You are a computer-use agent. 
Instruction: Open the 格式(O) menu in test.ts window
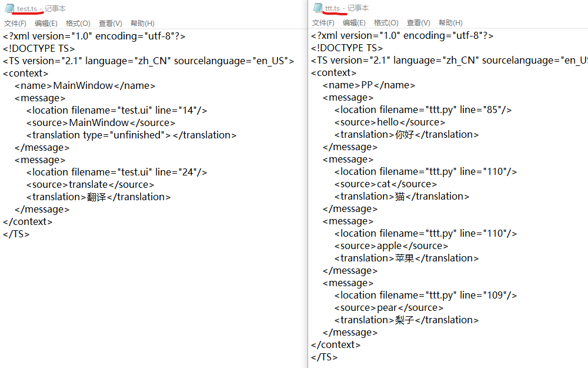coord(78,23)
